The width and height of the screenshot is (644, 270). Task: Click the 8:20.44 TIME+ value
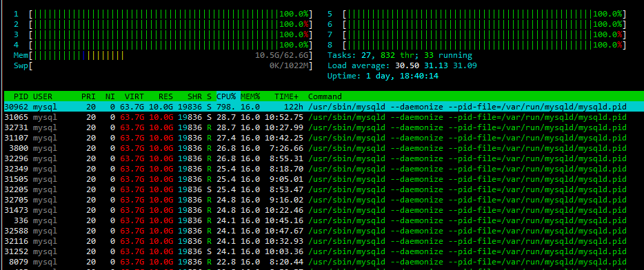(x=286, y=262)
